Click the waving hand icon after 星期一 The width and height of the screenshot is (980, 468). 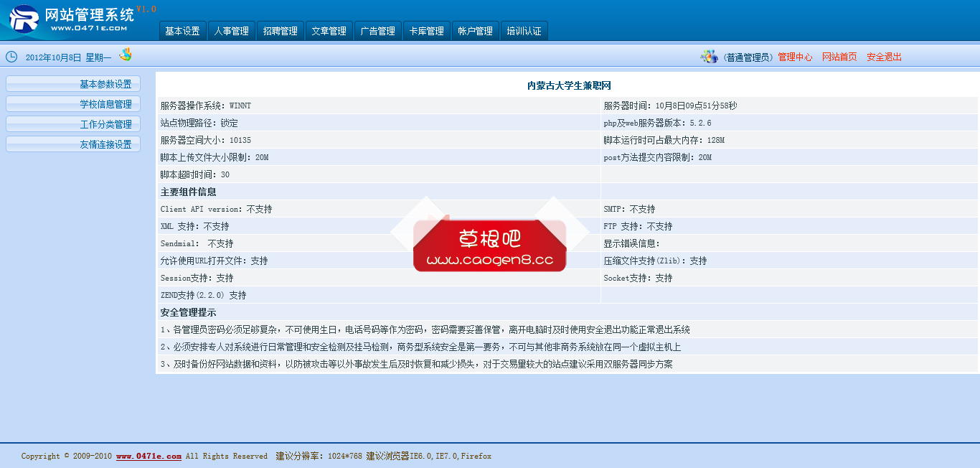[126, 55]
